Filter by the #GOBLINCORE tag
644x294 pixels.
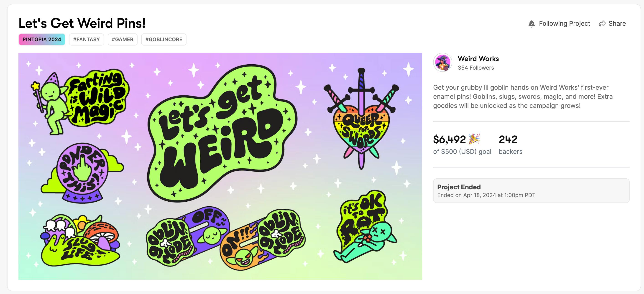(164, 39)
